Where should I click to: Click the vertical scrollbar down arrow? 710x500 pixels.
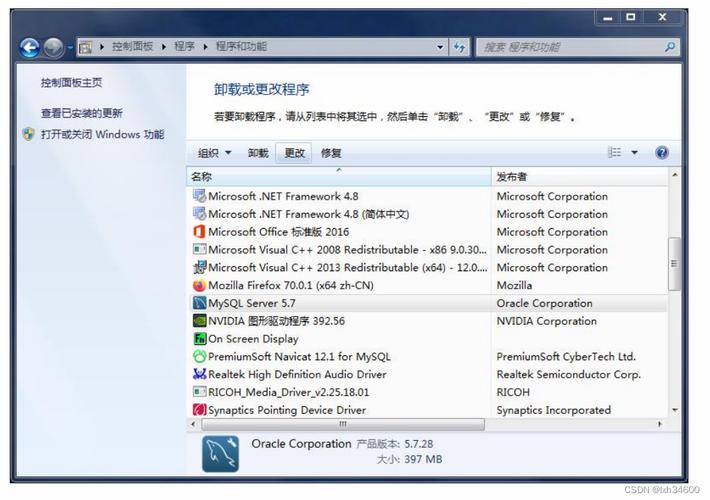click(674, 410)
